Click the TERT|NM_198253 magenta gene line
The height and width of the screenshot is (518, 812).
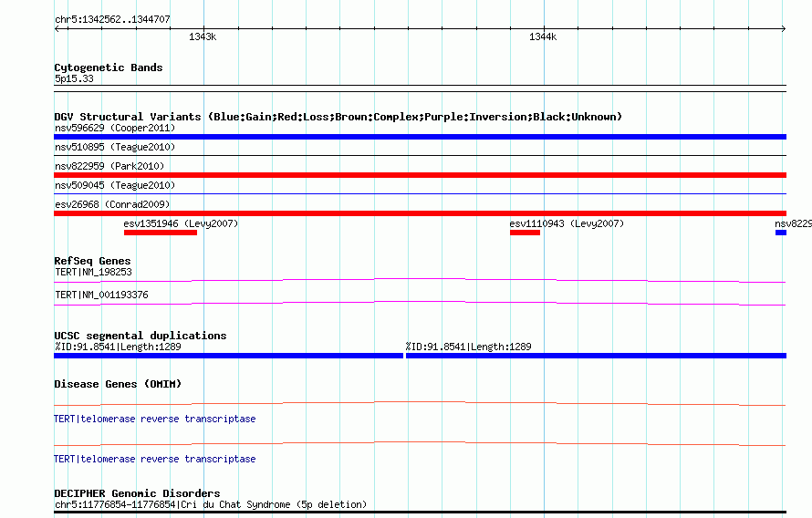point(420,281)
